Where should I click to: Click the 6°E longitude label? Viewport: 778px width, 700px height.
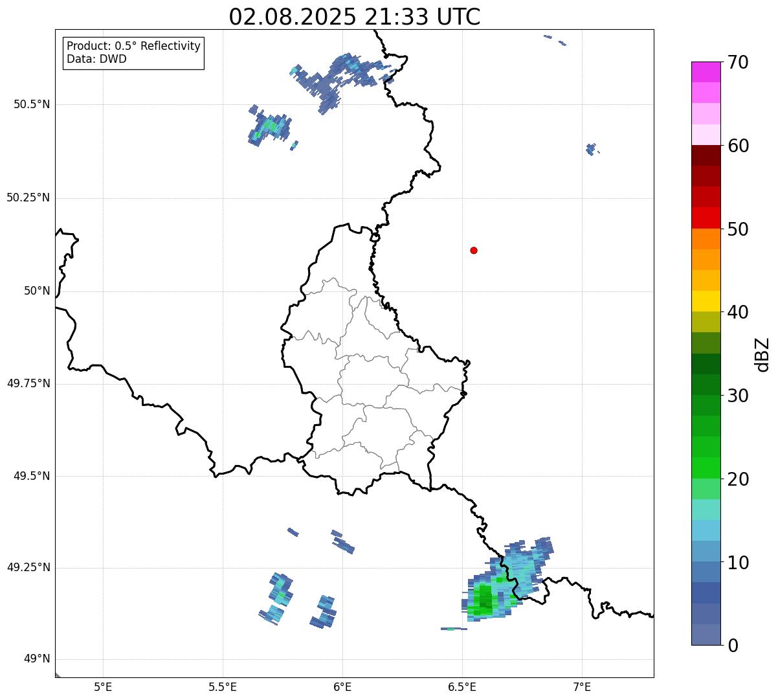coord(342,686)
